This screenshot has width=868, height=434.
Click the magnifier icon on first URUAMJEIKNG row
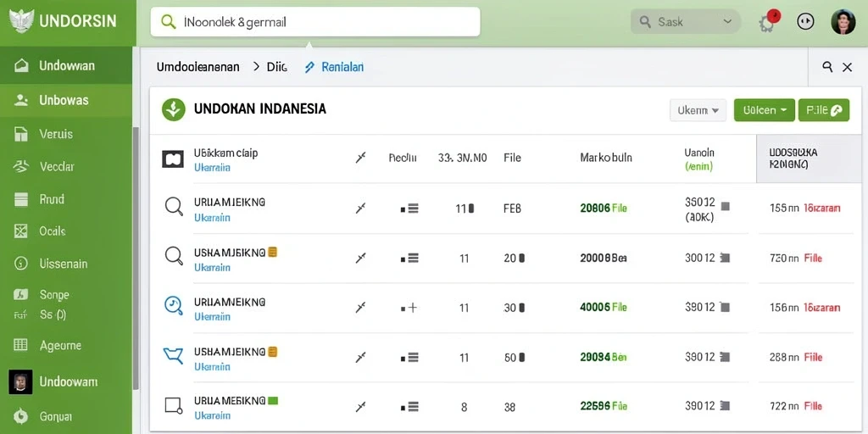point(174,207)
